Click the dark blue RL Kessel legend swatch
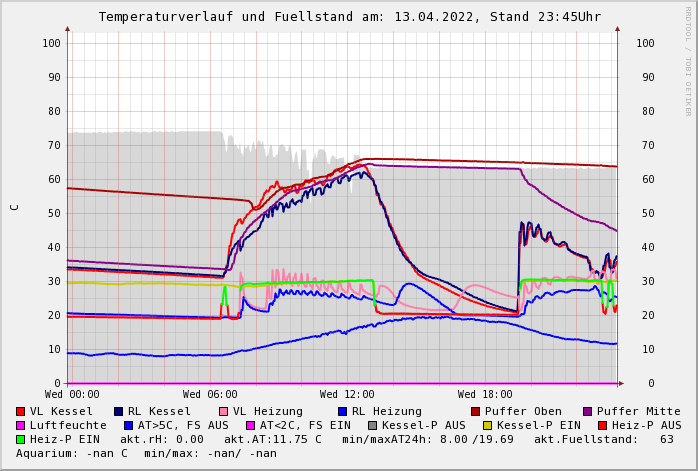Viewport: 698px width, 471px height. coord(119,411)
